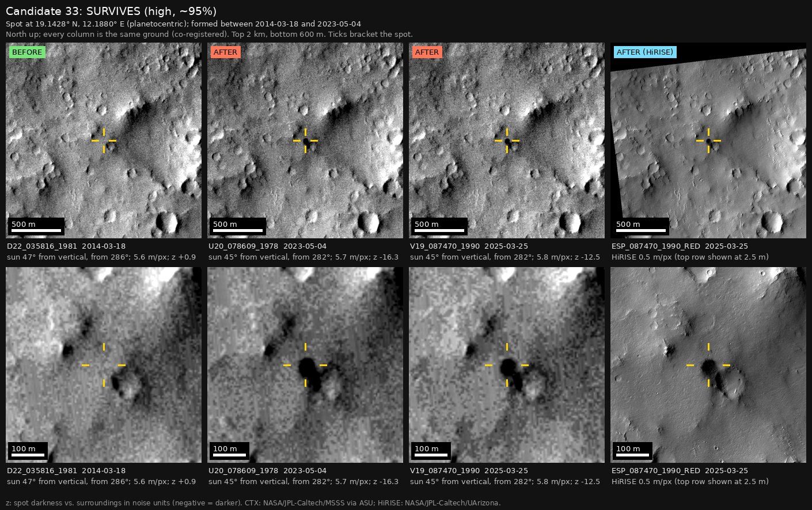Select the "U20_078609_1978 2023-05-04" caption under the close-up image
The height and width of the screenshot is (510, 812).
click(267, 471)
